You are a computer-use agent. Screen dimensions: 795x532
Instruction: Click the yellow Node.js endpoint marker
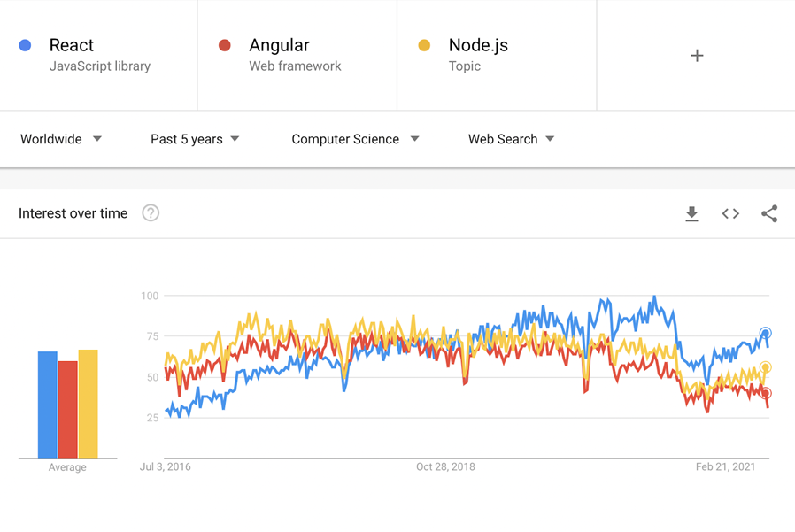click(765, 367)
